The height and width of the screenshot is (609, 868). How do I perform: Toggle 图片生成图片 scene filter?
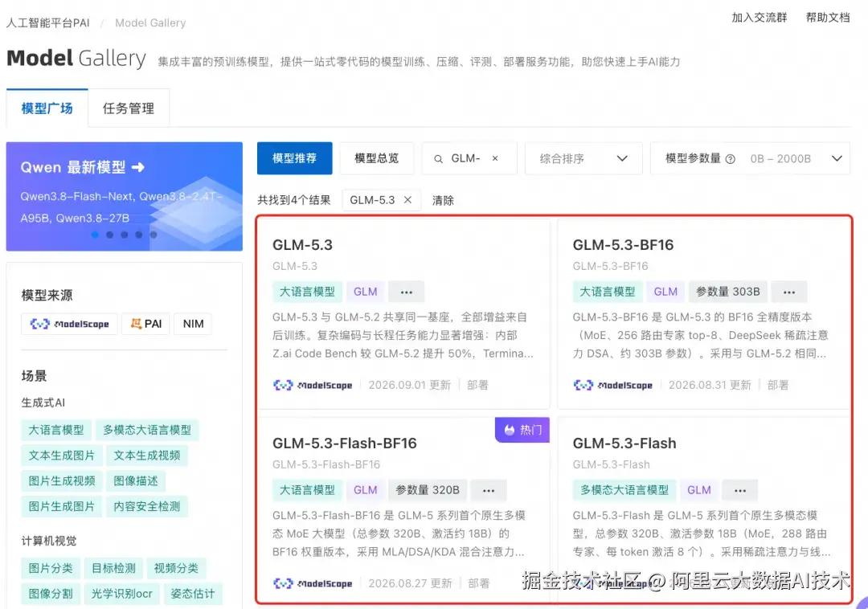point(61,506)
